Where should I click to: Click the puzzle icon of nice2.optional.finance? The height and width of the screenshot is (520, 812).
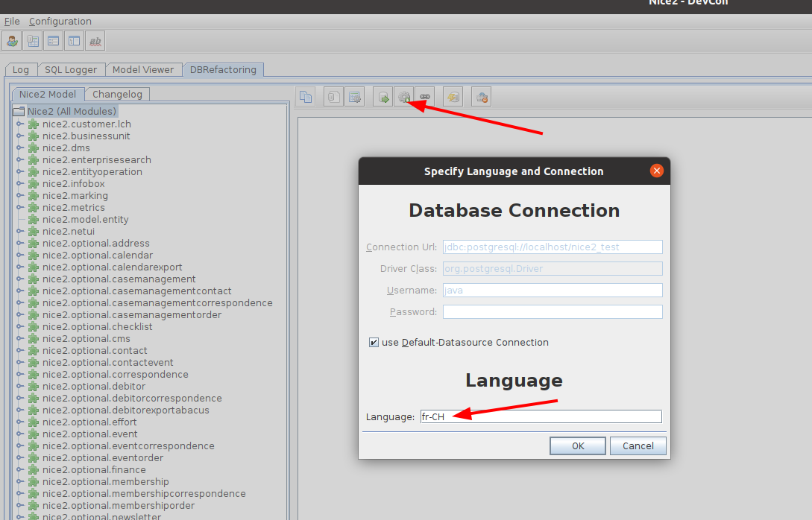point(34,470)
